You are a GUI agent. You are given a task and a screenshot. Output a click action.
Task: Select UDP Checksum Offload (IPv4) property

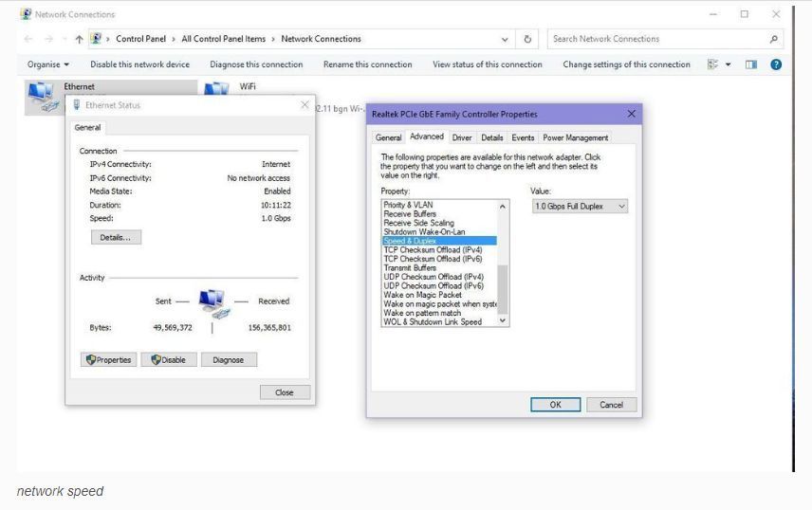pyautogui.click(x=439, y=277)
